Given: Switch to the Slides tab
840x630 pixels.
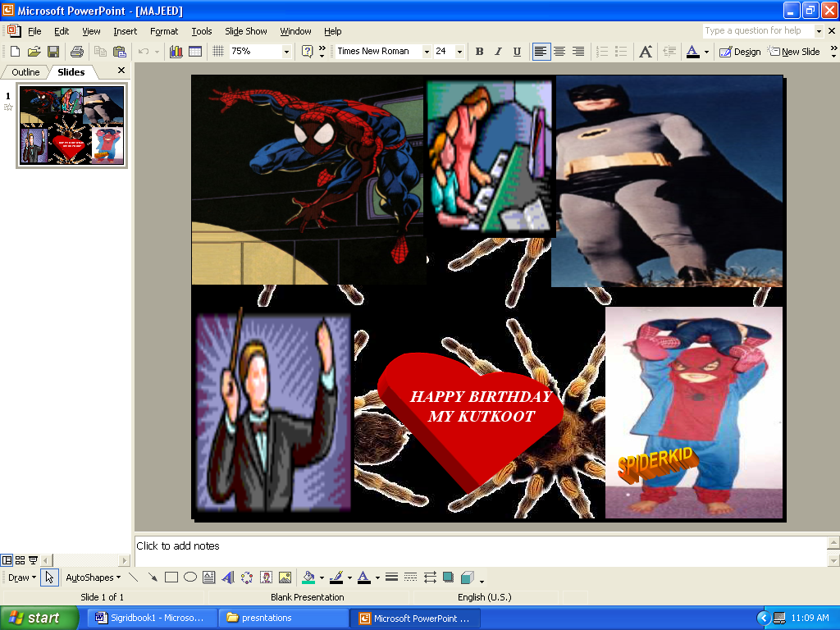Looking at the screenshot, I should tap(71, 72).
